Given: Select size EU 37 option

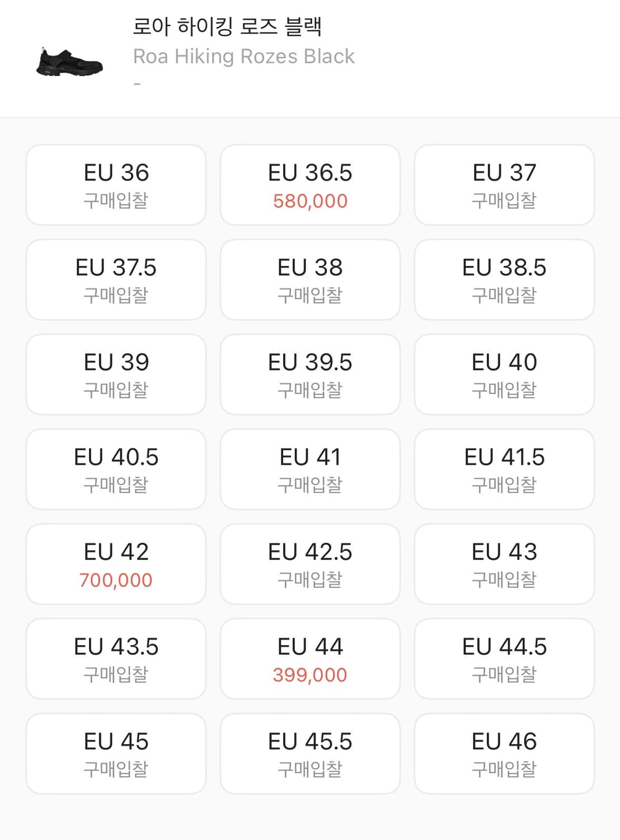Looking at the screenshot, I should click(504, 185).
